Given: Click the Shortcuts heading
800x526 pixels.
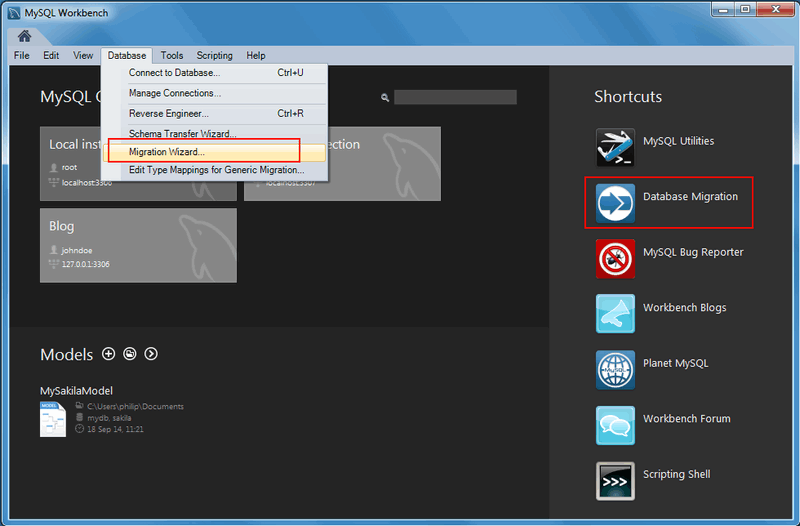Looking at the screenshot, I should click(x=628, y=97).
